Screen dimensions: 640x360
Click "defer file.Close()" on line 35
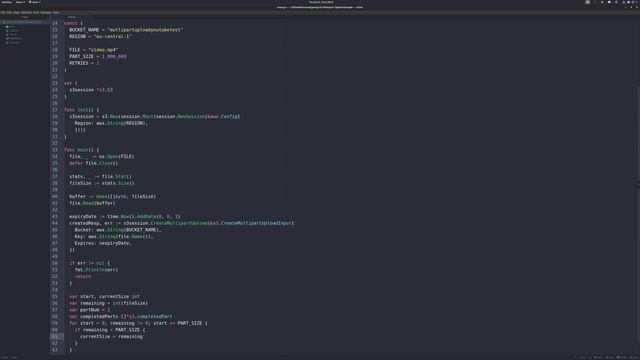pos(93,163)
